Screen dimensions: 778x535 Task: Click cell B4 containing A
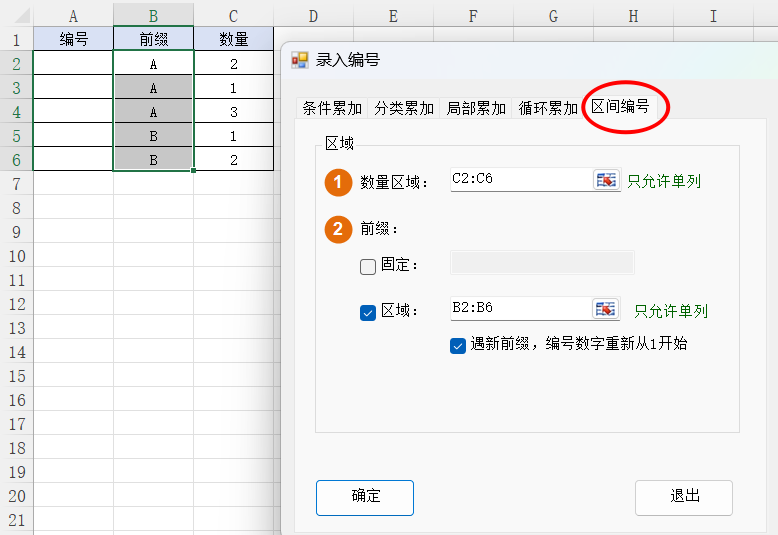[153, 111]
